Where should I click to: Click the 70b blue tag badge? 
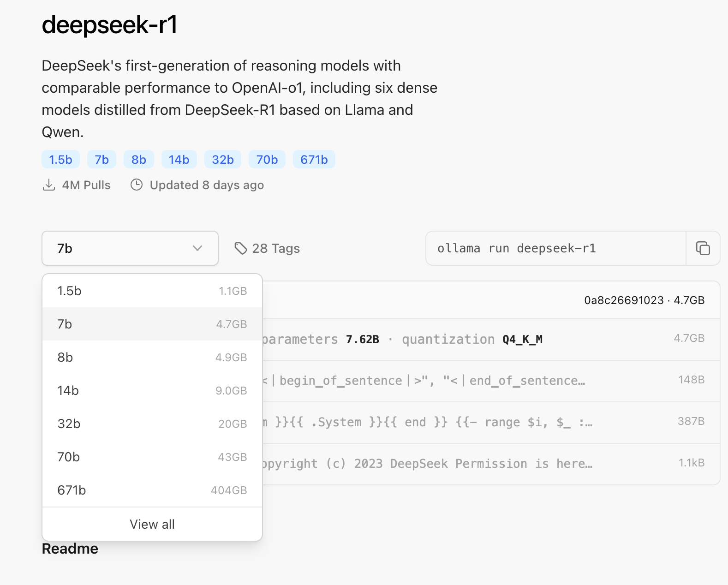(267, 160)
